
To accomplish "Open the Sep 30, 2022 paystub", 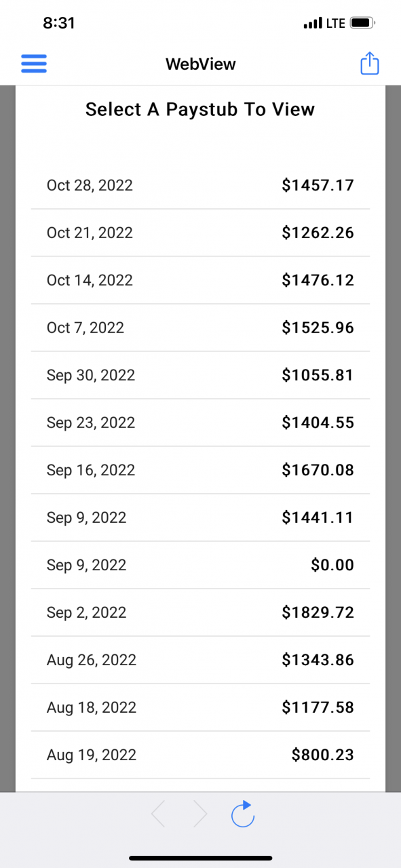I will 200,375.
